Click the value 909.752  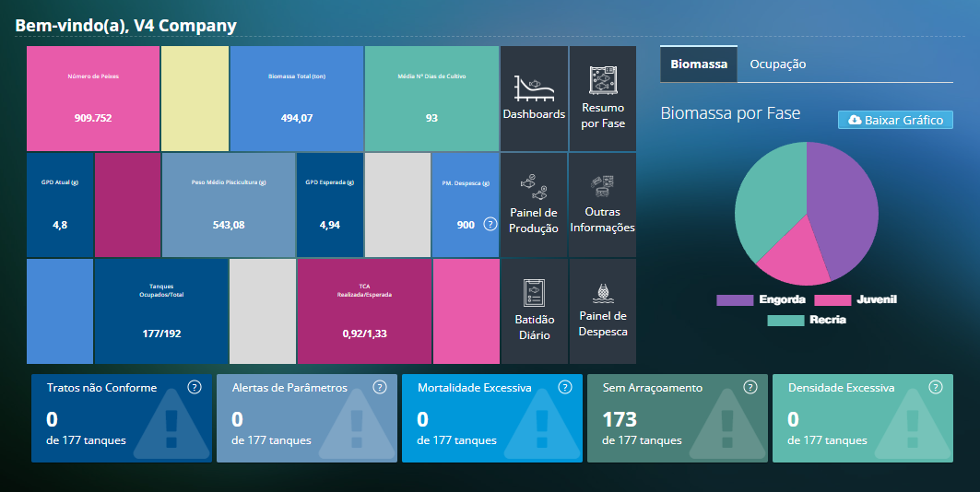(93, 118)
